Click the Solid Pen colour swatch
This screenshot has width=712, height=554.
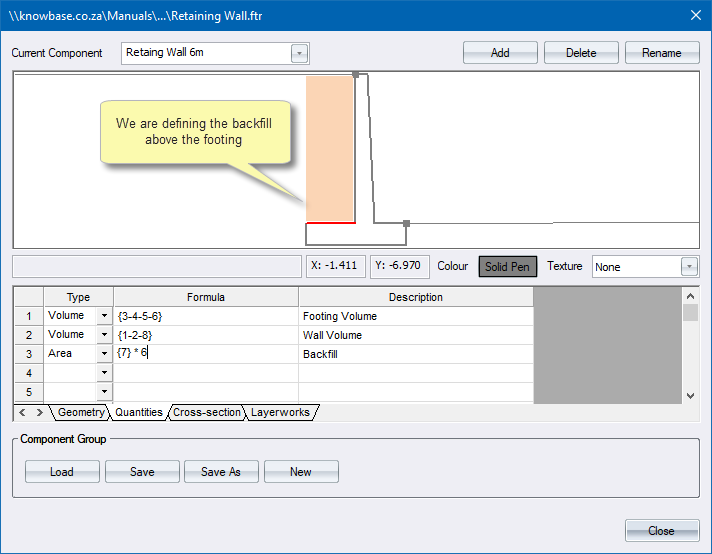click(507, 267)
